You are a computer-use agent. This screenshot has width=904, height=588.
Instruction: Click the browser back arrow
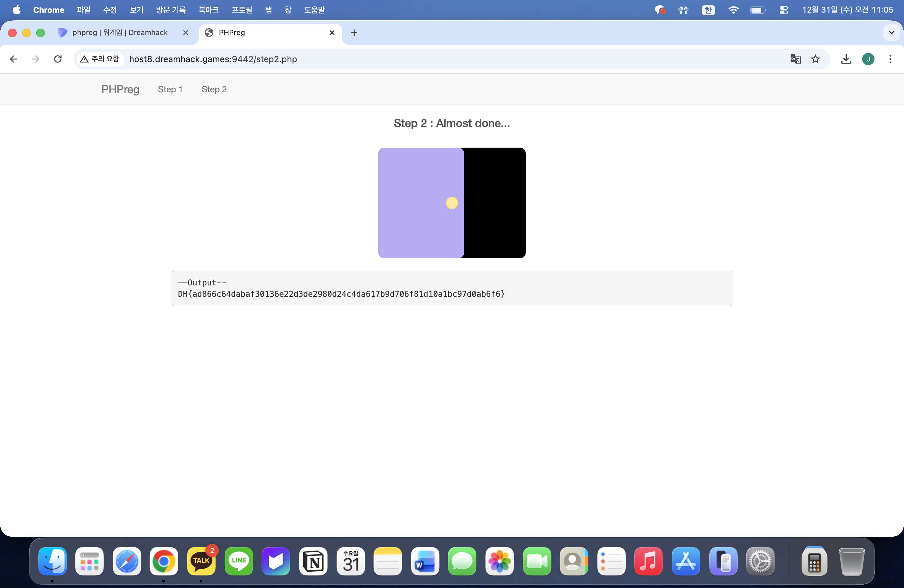click(14, 59)
